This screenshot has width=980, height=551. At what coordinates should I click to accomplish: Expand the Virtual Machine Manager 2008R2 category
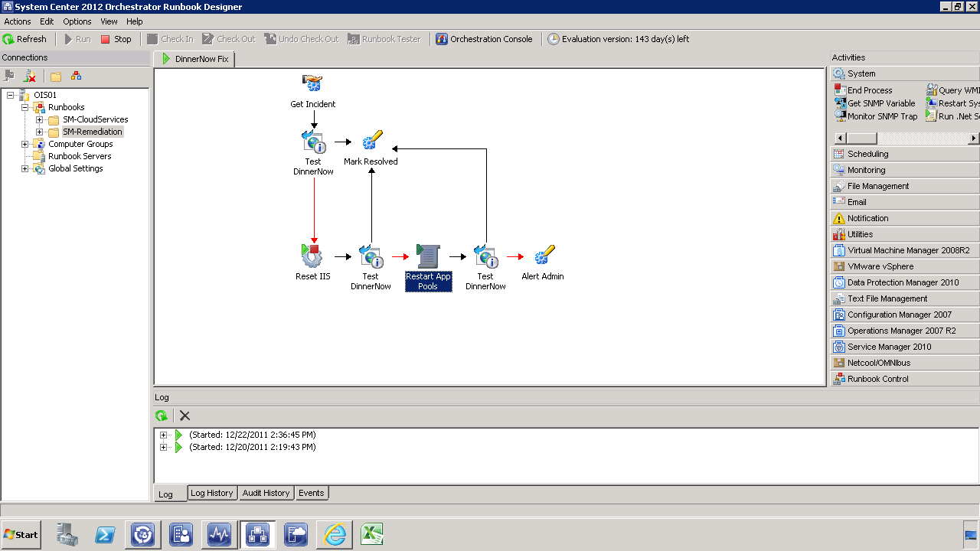point(905,250)
